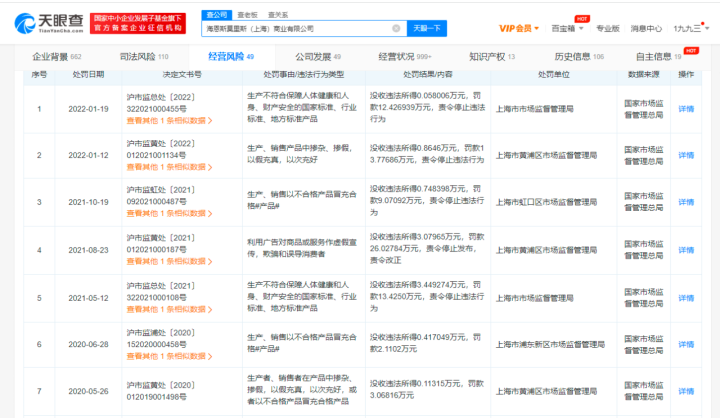Click the HOT badge above 百宝箱
Viewport: 720px width, 418px height.
pyautogui.click(x=582, y=19)
